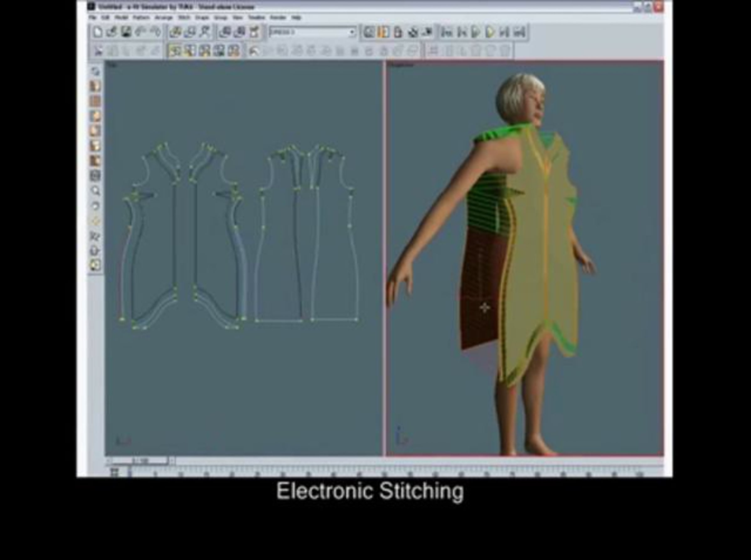751x560 pixels.
Task: Open the Help menu
Action: [x=296, y=17]
